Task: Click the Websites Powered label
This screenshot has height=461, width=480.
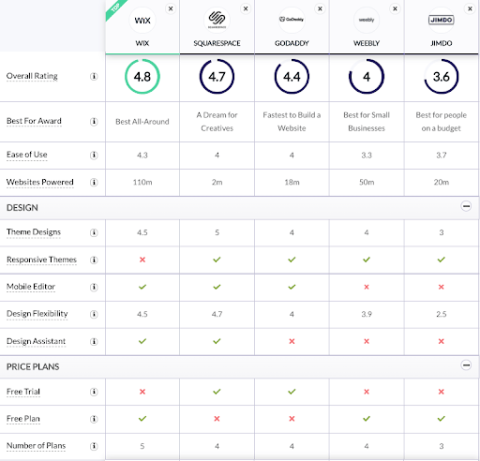Action: pyautogui.click(x=40, y=182)
